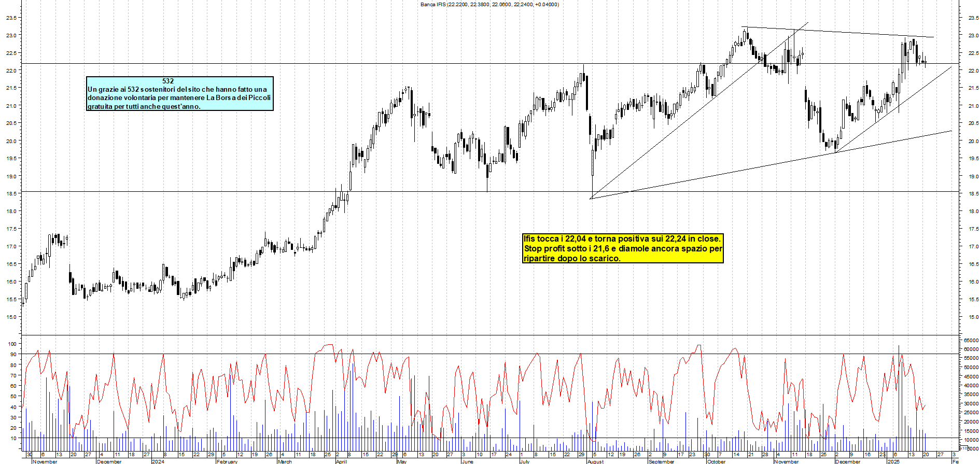980x464 pixels.
Task: Click the 'July' month label
Action: (x=525, y=461)
